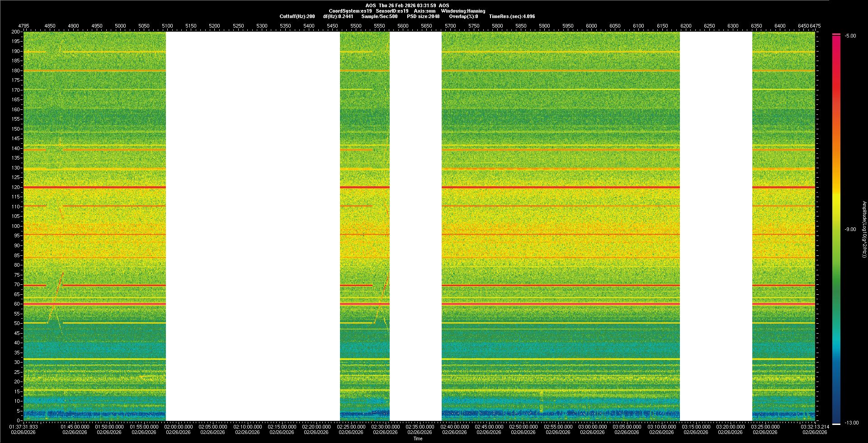Click the Sample/Sec:500 parameter text
The height and width of the screenshot is (443, 868).
[x=379, y=16]
